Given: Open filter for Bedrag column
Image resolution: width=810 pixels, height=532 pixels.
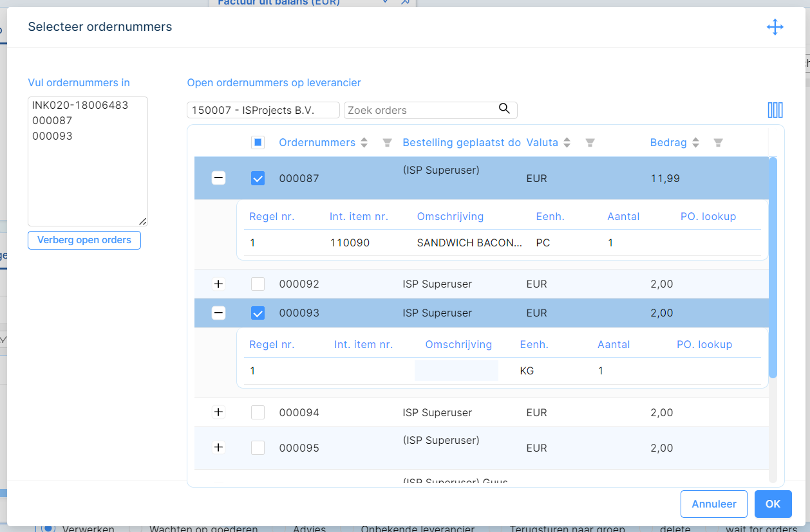Looking at the screenshot, I should 719,143.
